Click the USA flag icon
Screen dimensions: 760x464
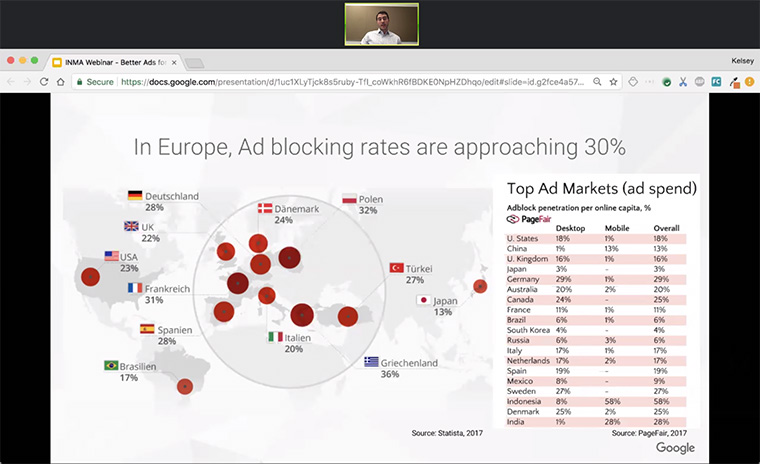pos(111,256)
